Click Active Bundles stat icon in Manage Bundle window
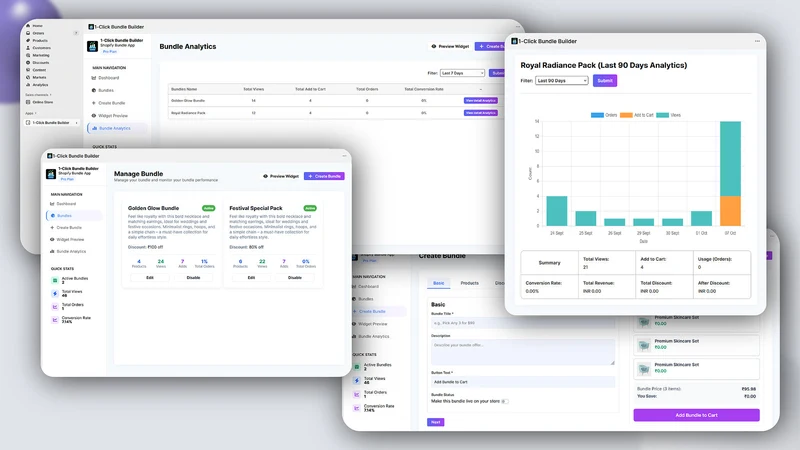 (x=55, y=280)
